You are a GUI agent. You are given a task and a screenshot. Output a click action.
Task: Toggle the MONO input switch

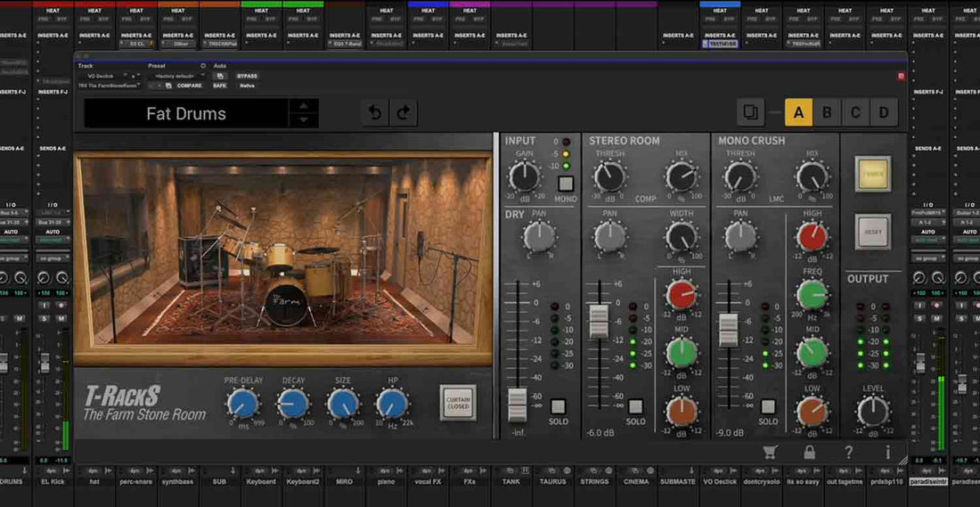tap(566, 184)
